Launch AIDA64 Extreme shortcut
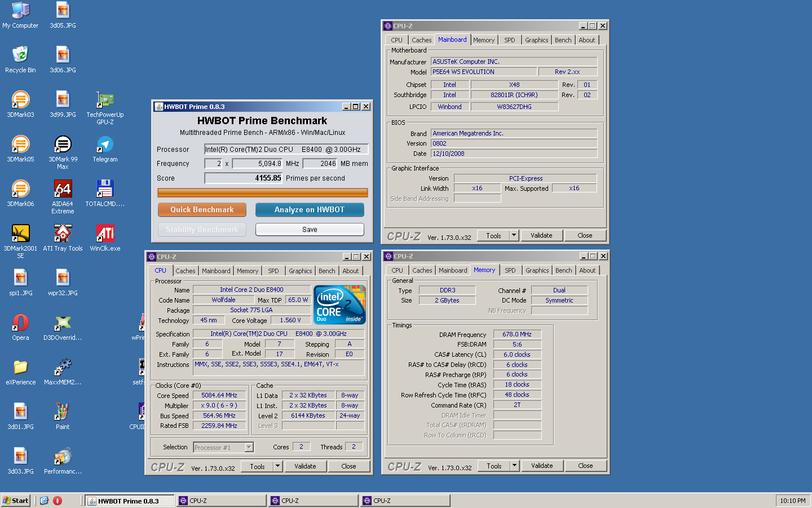 (63, 197)
